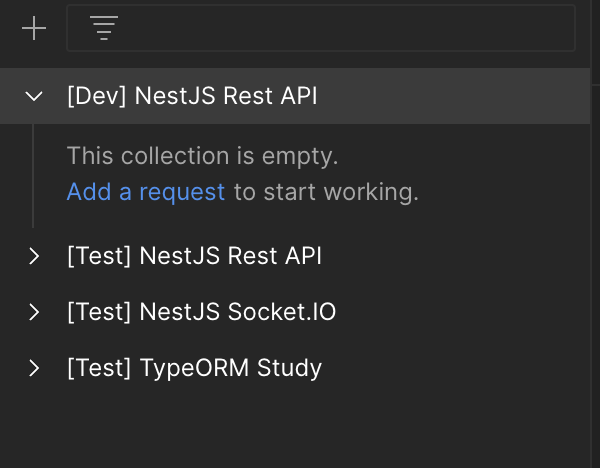Viewport: 600px width, 468px height.
Task: Click the vertical indent guide under [Dev] collection
Action: point(34,175)
